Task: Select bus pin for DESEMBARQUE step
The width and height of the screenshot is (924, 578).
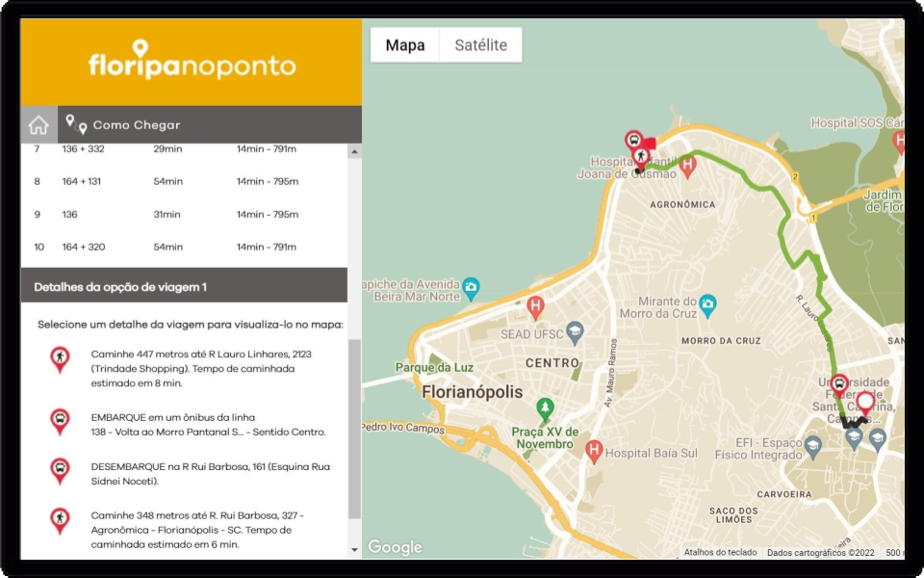Action: pos(60,470)
